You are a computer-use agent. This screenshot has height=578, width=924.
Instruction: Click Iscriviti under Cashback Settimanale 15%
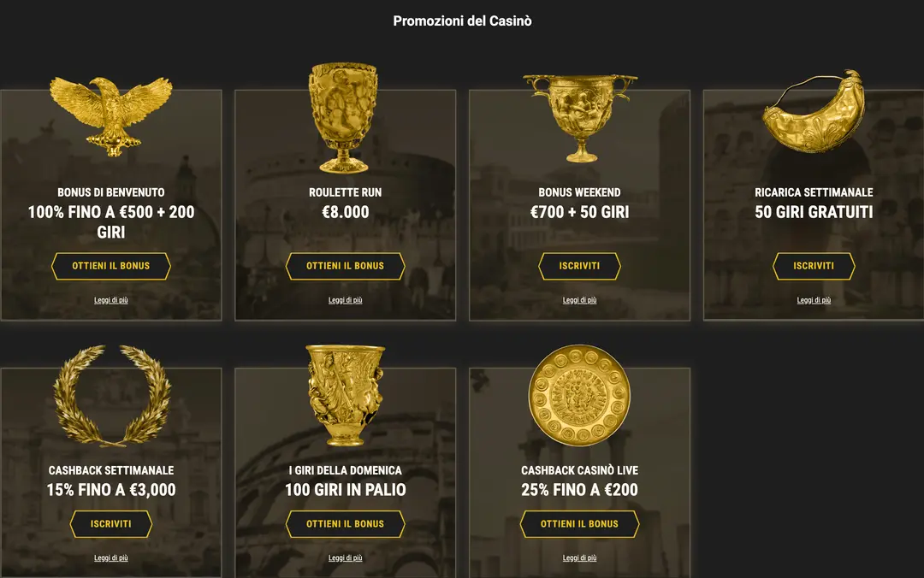pos(110,524)
